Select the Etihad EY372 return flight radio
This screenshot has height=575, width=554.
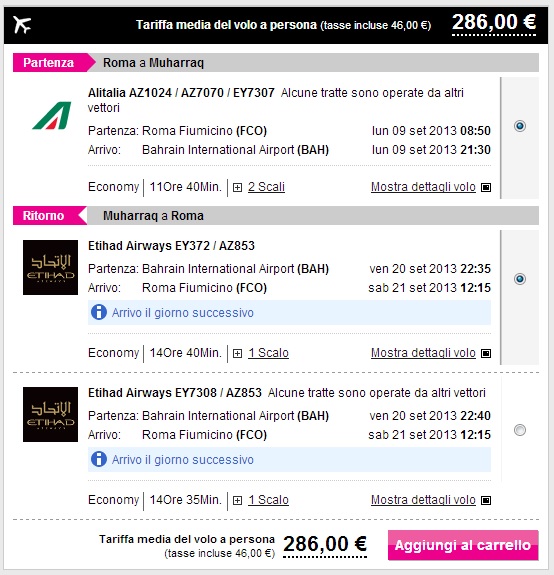(520, 279)
